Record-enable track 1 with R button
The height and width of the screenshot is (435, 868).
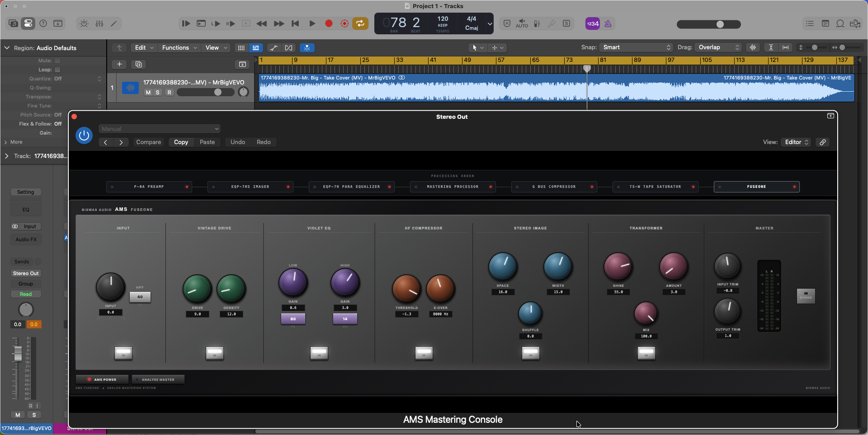[170, 92]
